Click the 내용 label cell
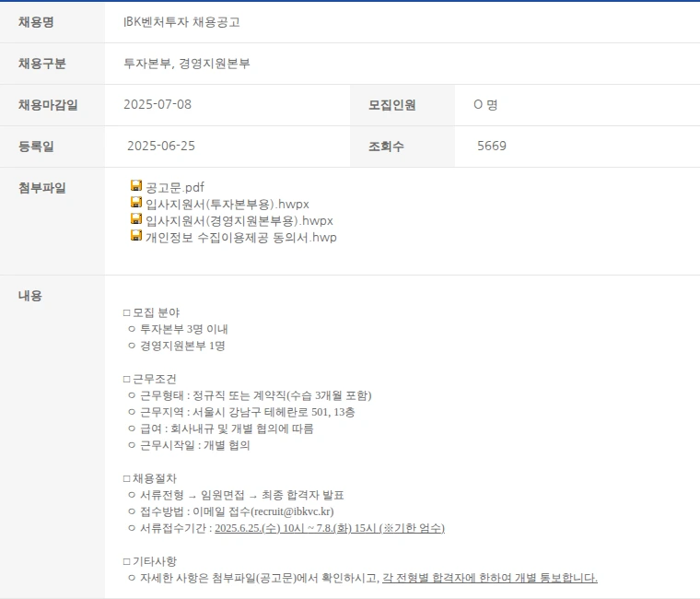 (52, 437)
